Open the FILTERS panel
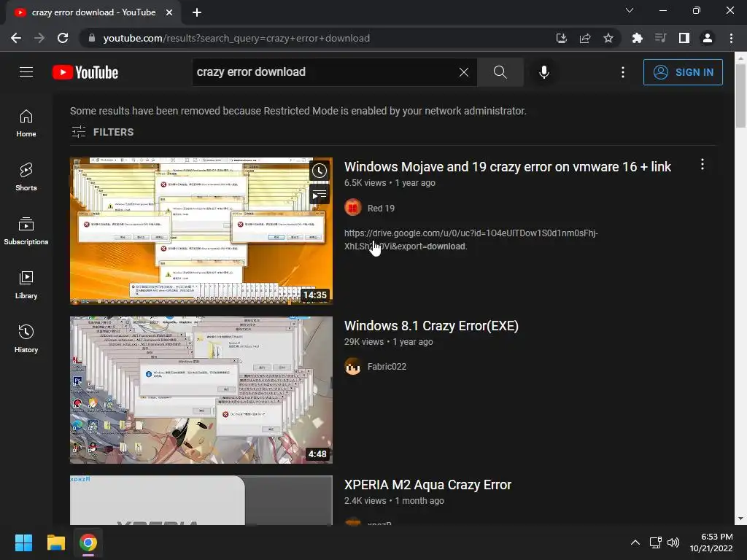 tap(102, 132)
